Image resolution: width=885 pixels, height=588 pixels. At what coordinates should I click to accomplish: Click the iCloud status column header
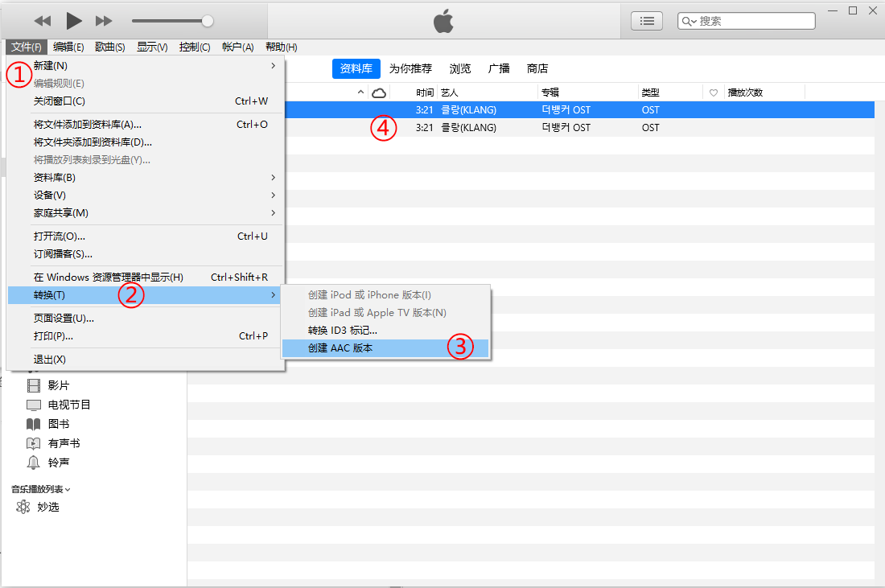pos(379,93)
